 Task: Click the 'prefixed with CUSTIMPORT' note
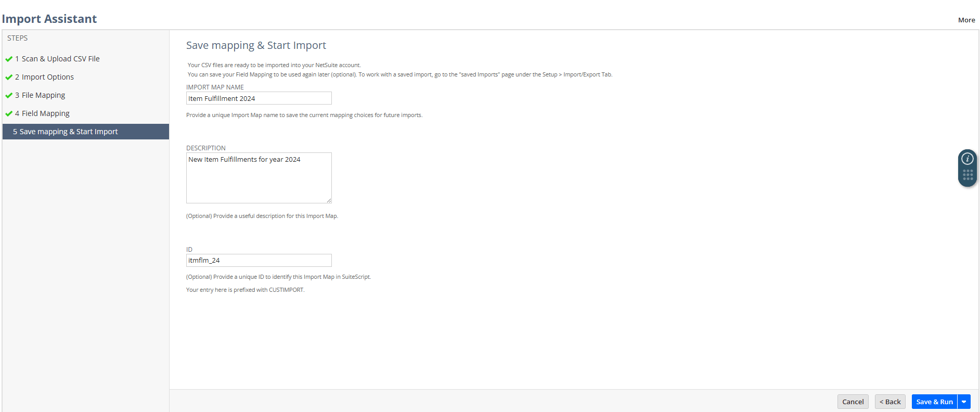pos(245,290)
